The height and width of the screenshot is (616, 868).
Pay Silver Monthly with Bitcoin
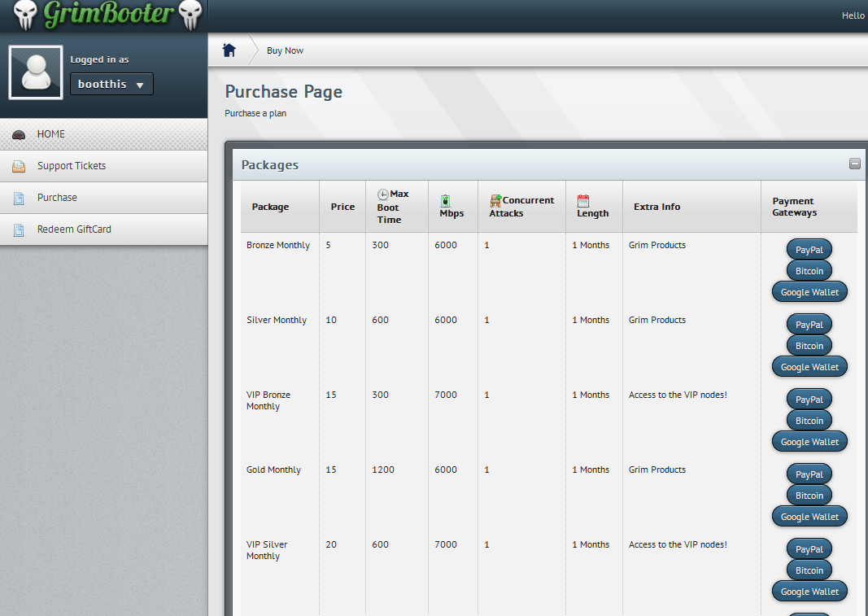tap(809, 346)
